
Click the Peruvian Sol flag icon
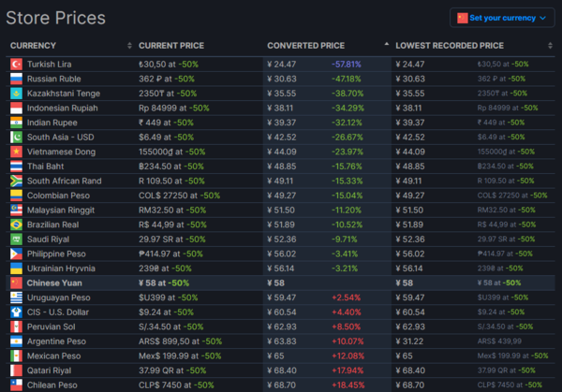[16, 327]
